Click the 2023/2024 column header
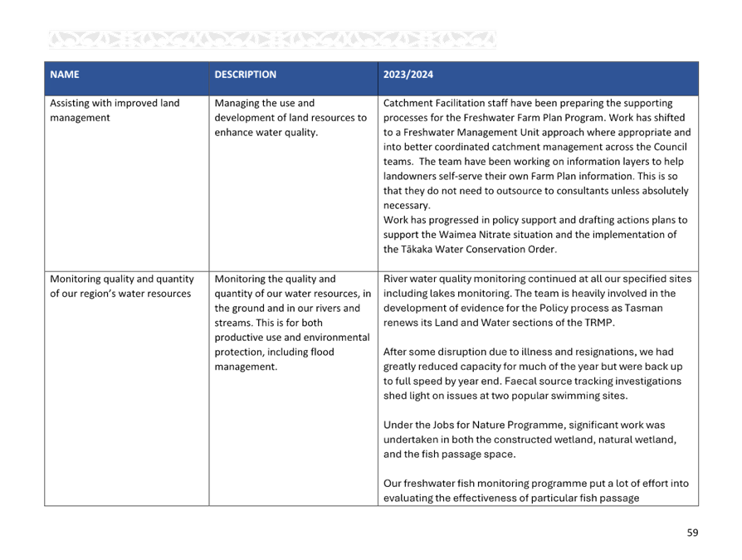The width and height of the screenshot is (742, 560). pos(538,79)
